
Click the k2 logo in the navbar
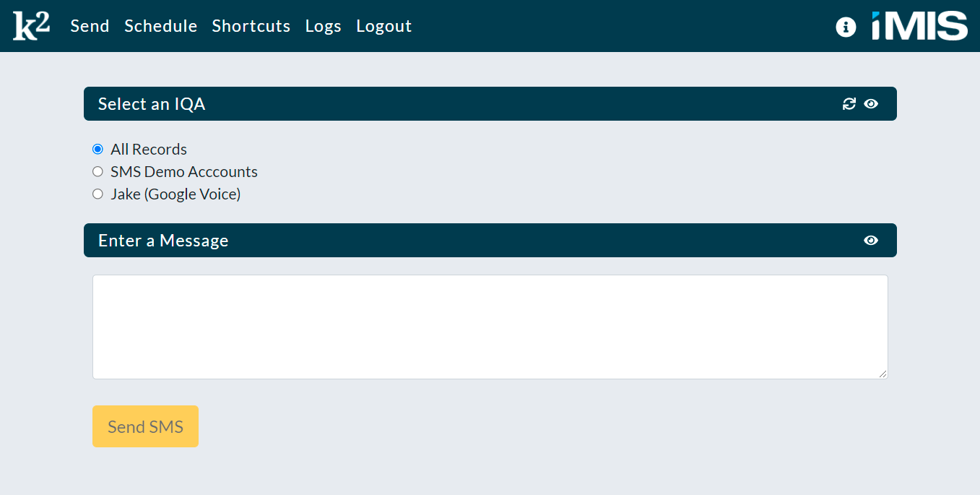coord(32,26)
